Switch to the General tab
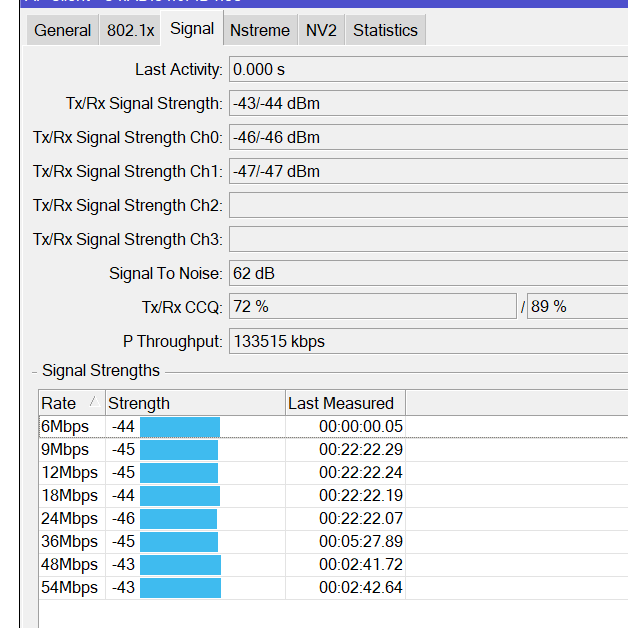 point(63,30)
